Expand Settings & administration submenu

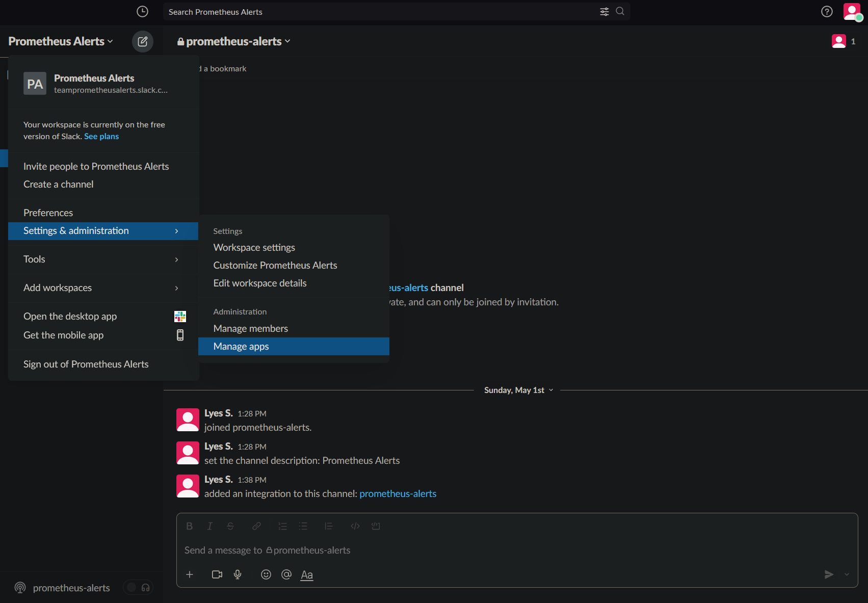pos(103,231)
